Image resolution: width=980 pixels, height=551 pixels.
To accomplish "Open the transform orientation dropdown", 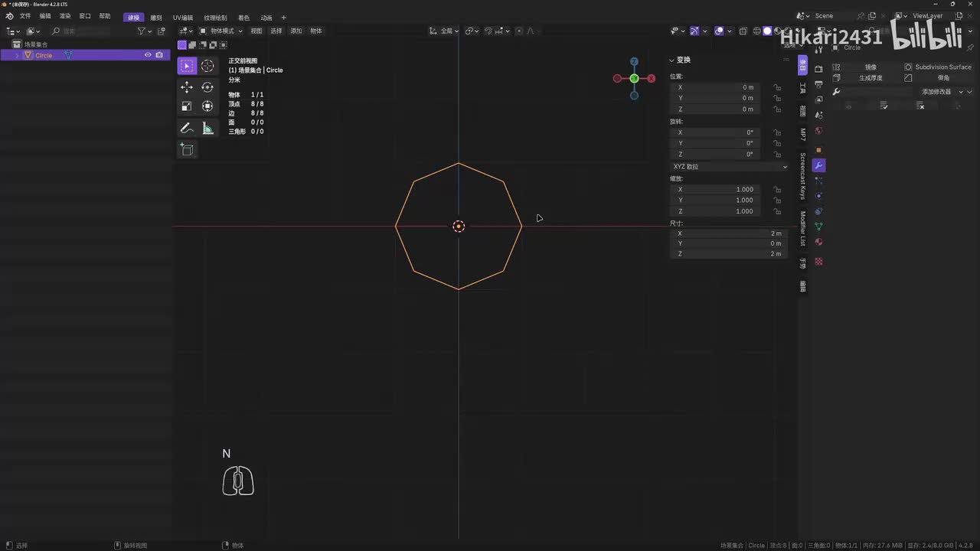I will [445, 31].
